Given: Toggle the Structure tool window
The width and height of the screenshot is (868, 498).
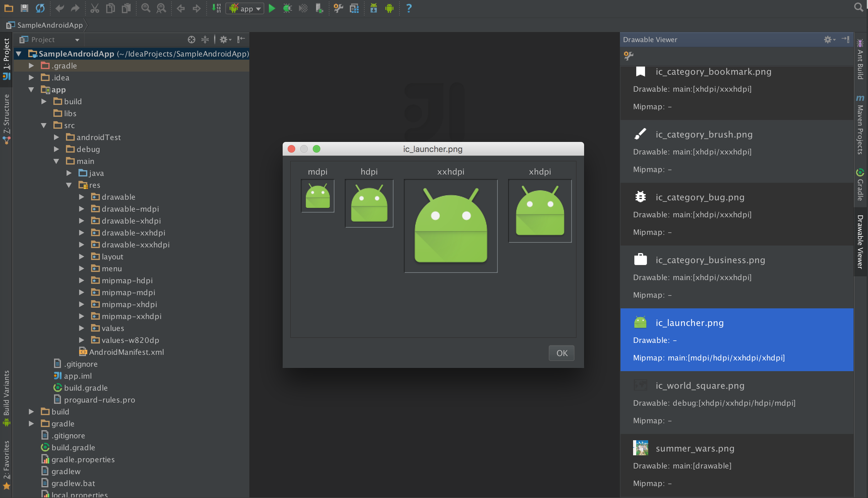Looking at the screenshot, I should click(x=6, y=113).
